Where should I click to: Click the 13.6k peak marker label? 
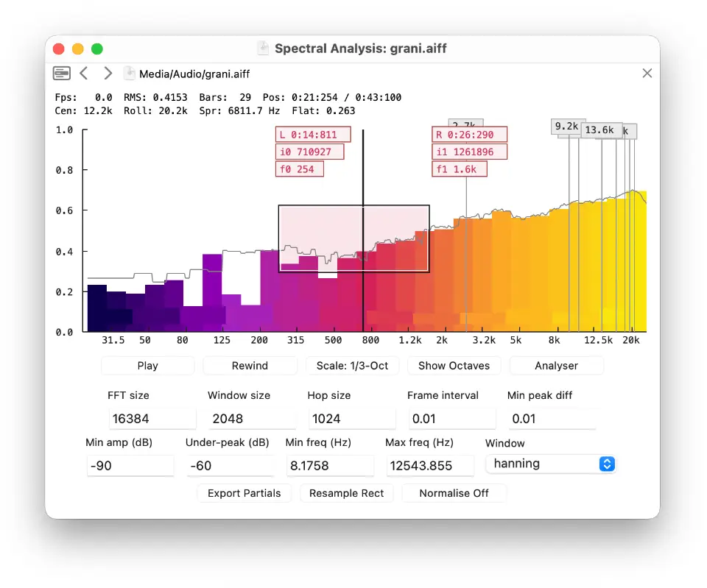tap(597, 130)
